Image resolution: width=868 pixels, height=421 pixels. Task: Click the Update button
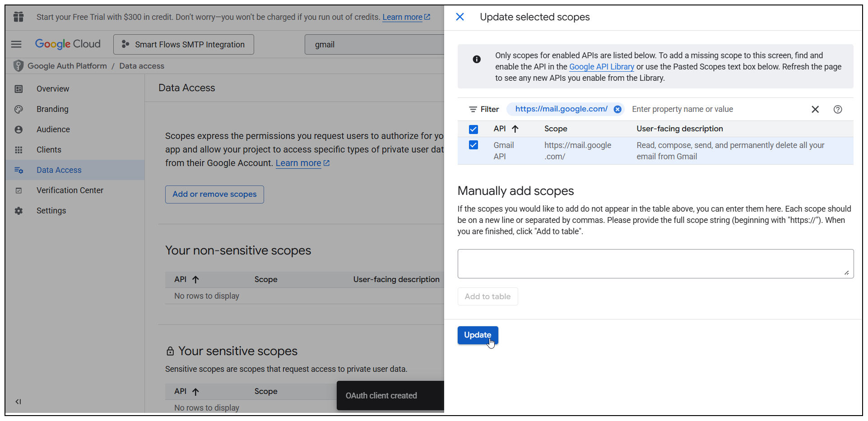(x=478, y=335)
